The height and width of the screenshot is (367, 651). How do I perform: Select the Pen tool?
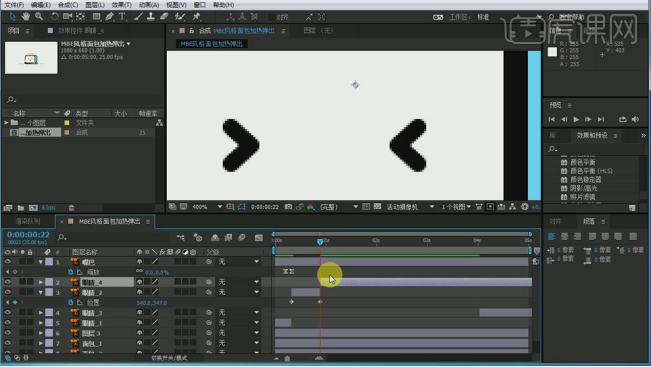(109, 17)
